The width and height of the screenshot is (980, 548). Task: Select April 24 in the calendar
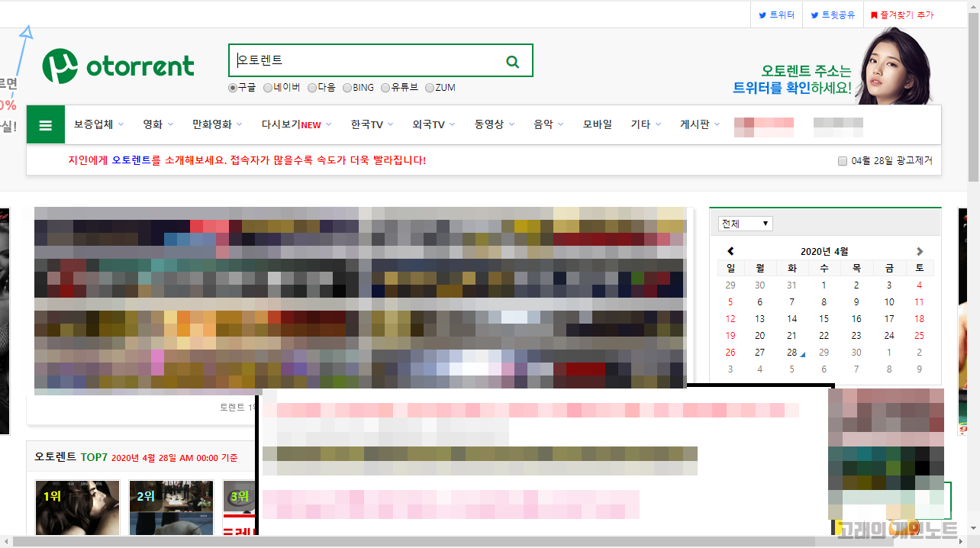[x=888, y=335]
